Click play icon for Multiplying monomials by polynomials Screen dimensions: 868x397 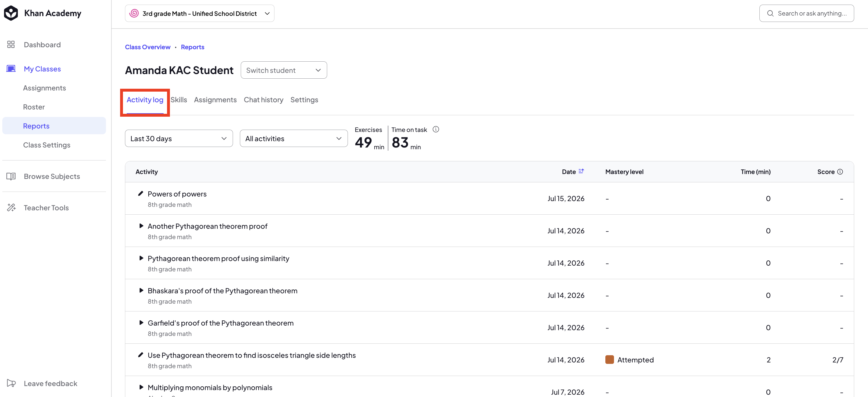click(141, 387)
